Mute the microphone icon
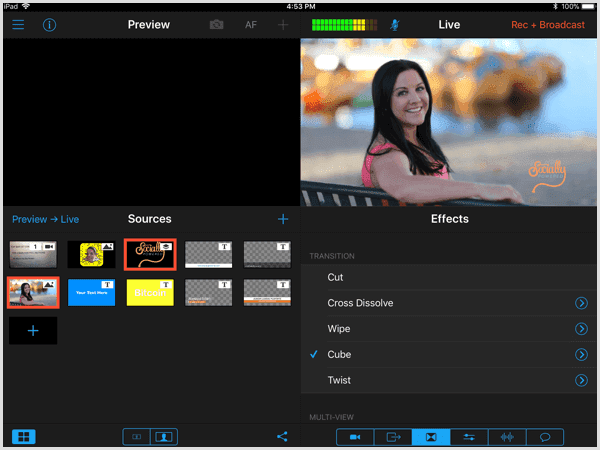 [x=395, y=25]
